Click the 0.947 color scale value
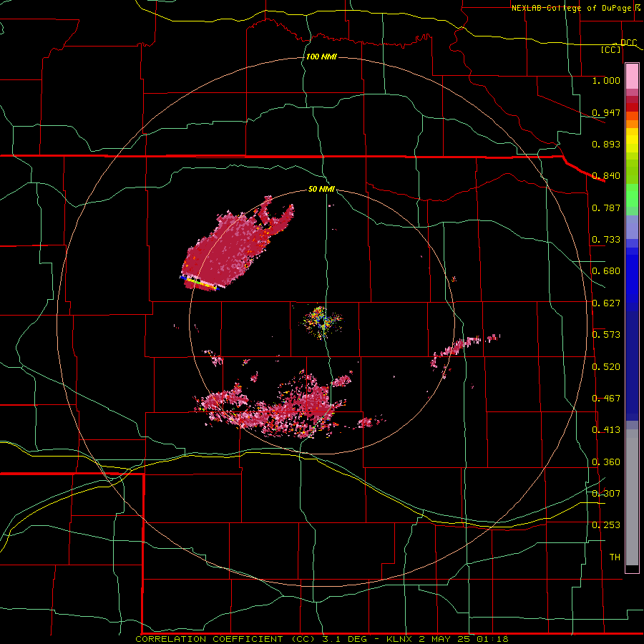 click(x=606, y=112)
